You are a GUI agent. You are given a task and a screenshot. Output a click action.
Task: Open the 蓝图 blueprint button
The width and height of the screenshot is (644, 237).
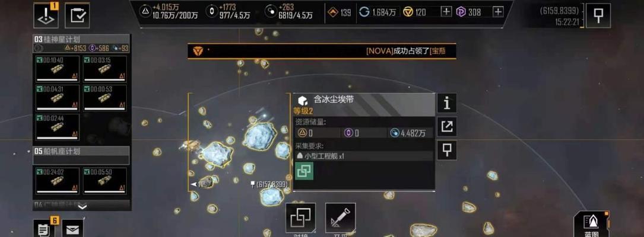click(x=591, y=225)
